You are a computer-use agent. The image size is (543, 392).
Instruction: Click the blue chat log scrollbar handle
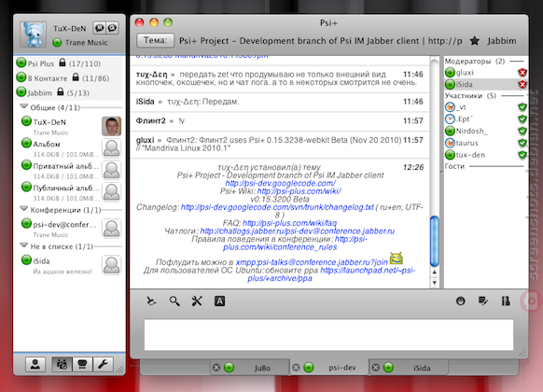click(x=434, y=241)
